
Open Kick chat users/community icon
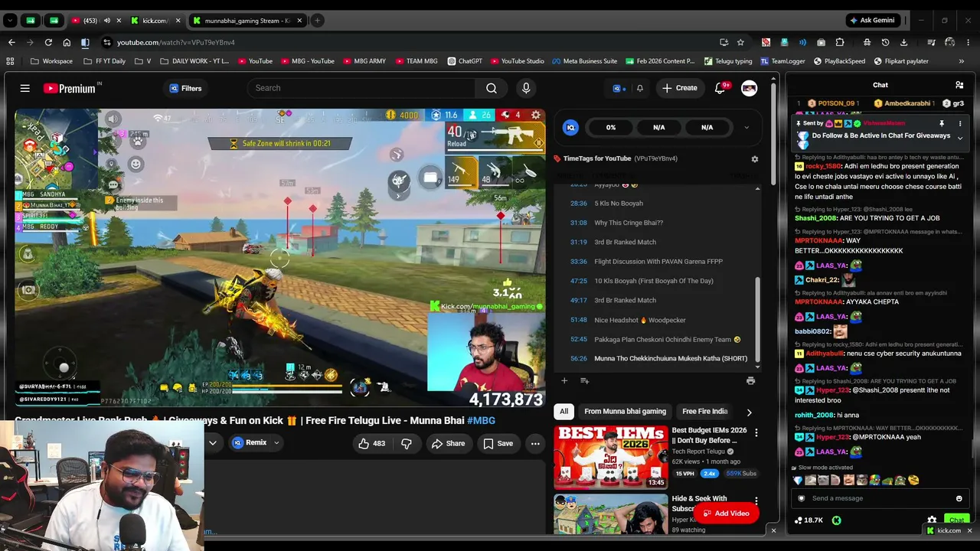tap(959, 85)
